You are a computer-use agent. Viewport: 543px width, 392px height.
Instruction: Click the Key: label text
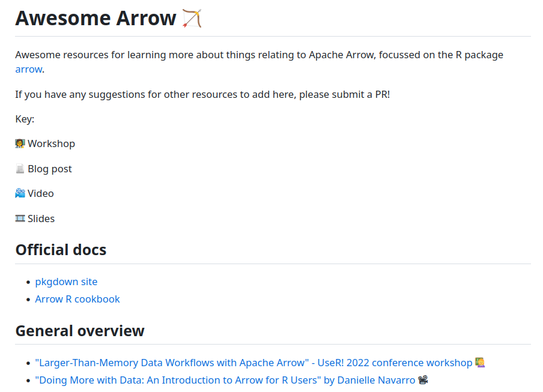click(25, 119)
